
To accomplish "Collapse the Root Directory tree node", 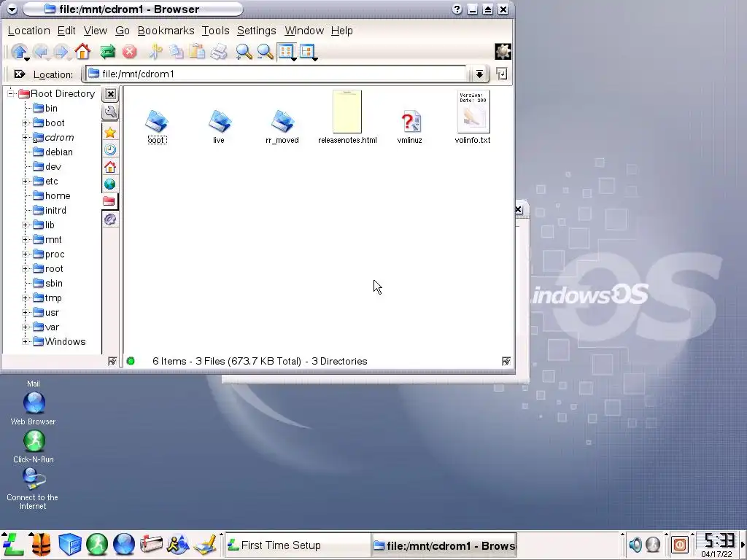I will pos(10,94).
